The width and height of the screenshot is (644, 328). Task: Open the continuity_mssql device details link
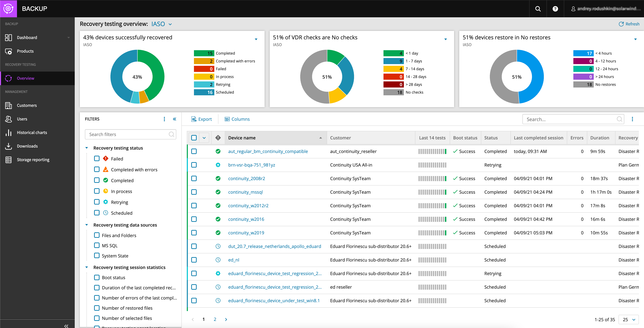click(246, 192)
